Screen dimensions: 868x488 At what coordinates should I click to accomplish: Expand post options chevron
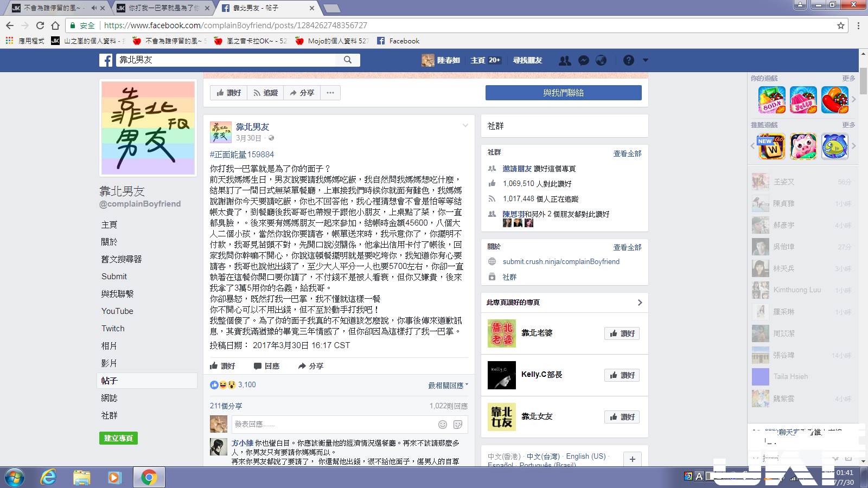[x=465, y=126]
